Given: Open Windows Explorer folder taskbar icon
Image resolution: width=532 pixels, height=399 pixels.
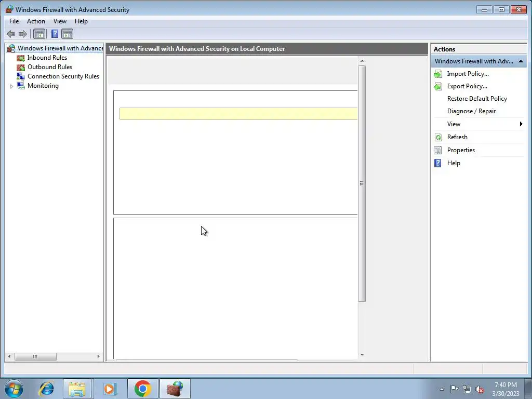Looking at the screenshot, I should click(77, 389).
